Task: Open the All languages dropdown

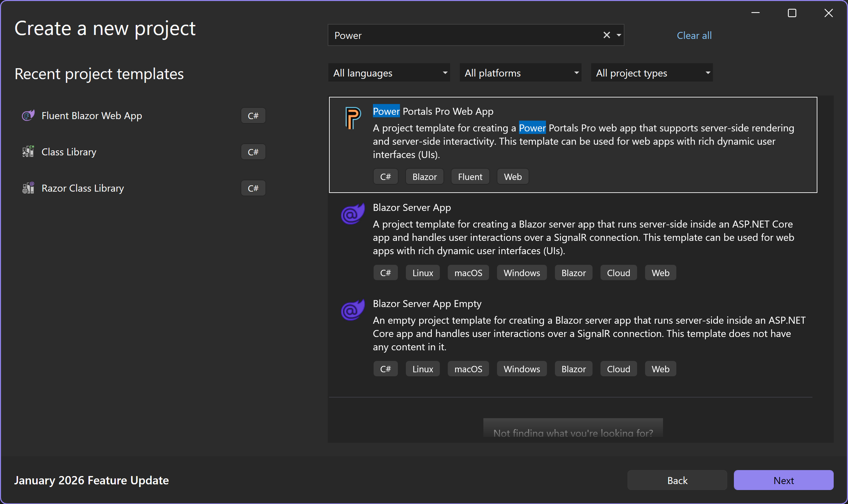Action: click(389, 73)
